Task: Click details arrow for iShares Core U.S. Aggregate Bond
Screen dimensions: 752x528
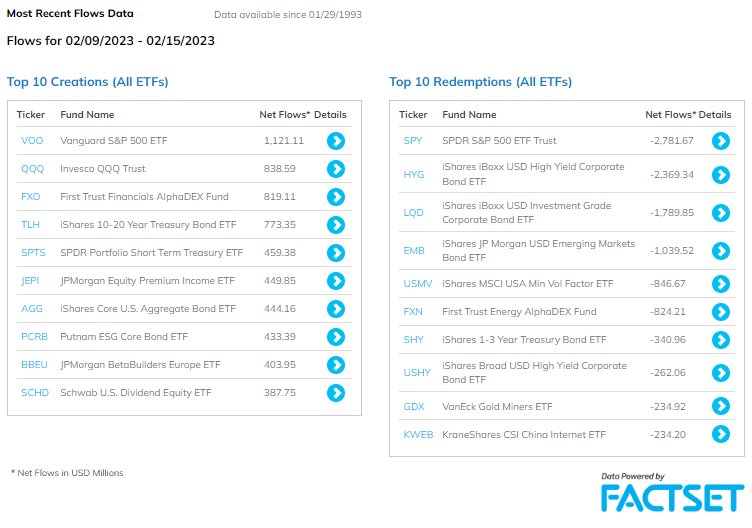Action: point(336,309)
